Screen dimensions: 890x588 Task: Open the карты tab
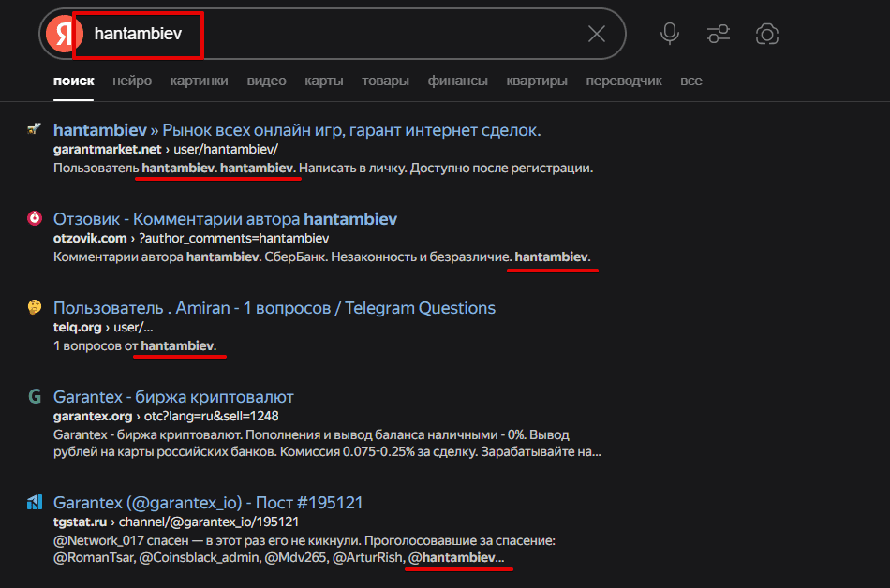coord(323,81)
